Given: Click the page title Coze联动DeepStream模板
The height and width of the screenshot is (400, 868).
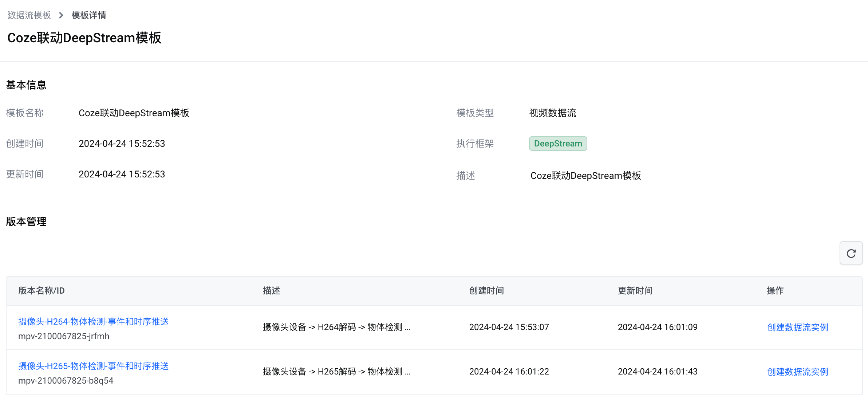Looking at the screenshot, I should tap(84, 38).
